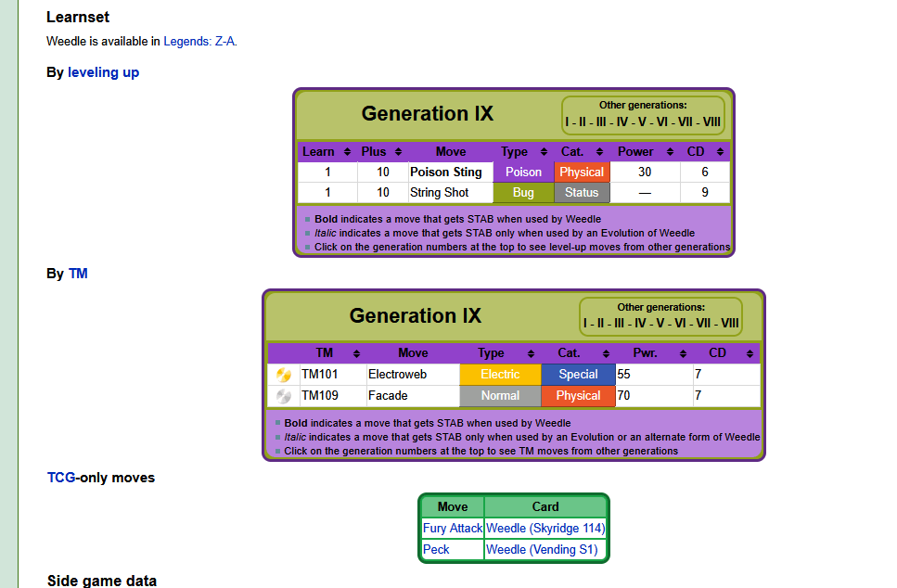897x588 pixels.
Task: Click the 'Side game data' heading
Action: [x=102, y=581]
